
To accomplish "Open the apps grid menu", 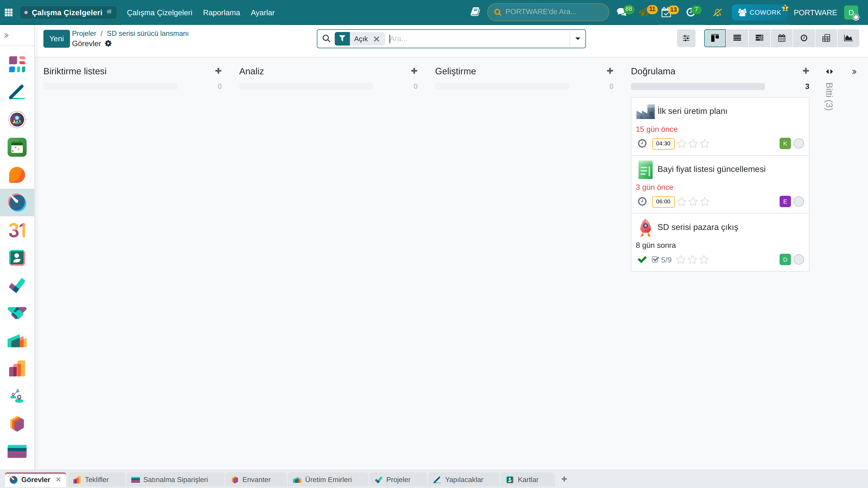I will point(9,12).
